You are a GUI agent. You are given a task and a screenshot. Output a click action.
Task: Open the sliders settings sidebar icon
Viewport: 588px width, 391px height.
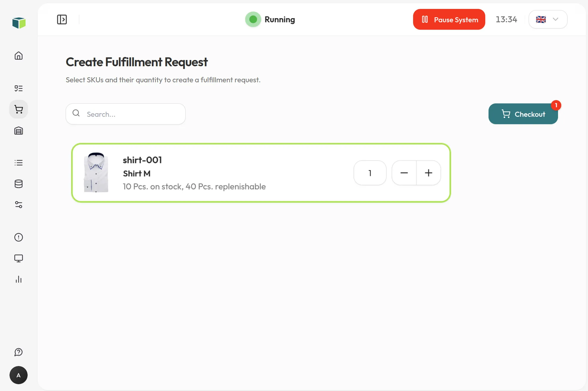[x=19, y=205]
